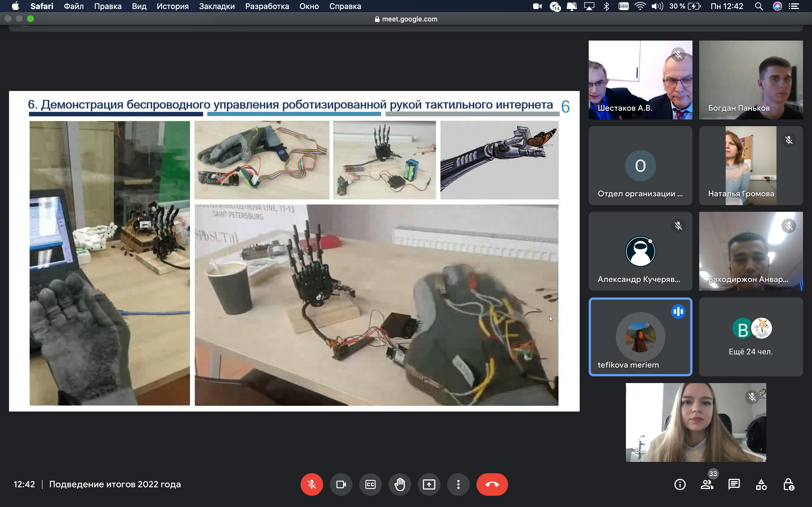Click the meet.google.com address bar
812x507 pixels.
[406, 19]
